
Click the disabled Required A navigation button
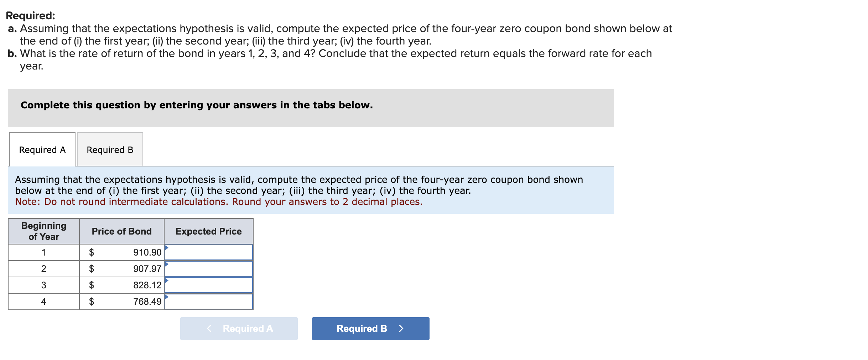pyautogui.click(x=239, y=328)
